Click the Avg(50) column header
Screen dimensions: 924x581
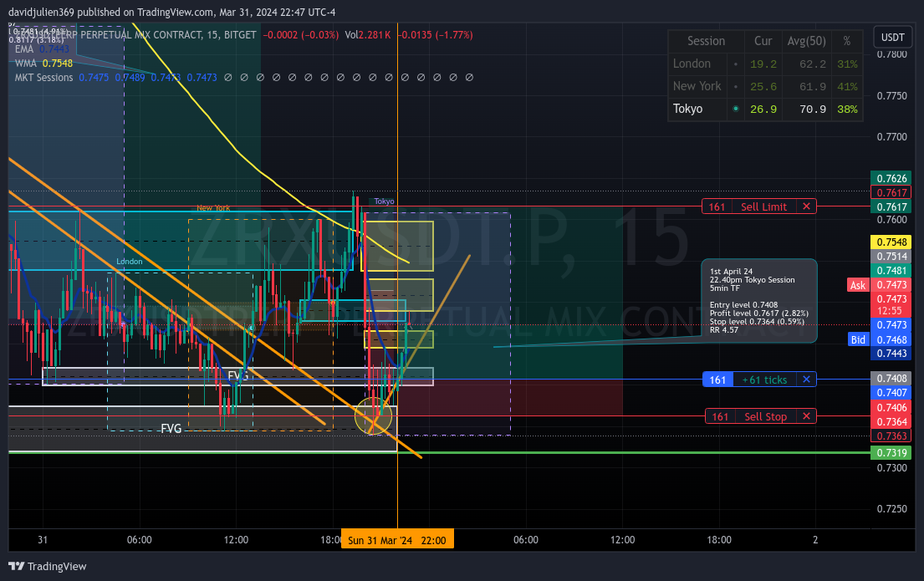pos(807,41)
